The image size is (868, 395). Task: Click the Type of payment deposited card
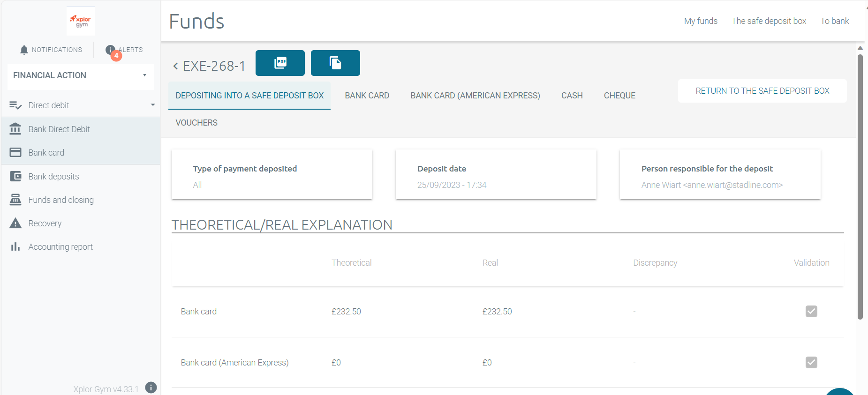(272, 174)
